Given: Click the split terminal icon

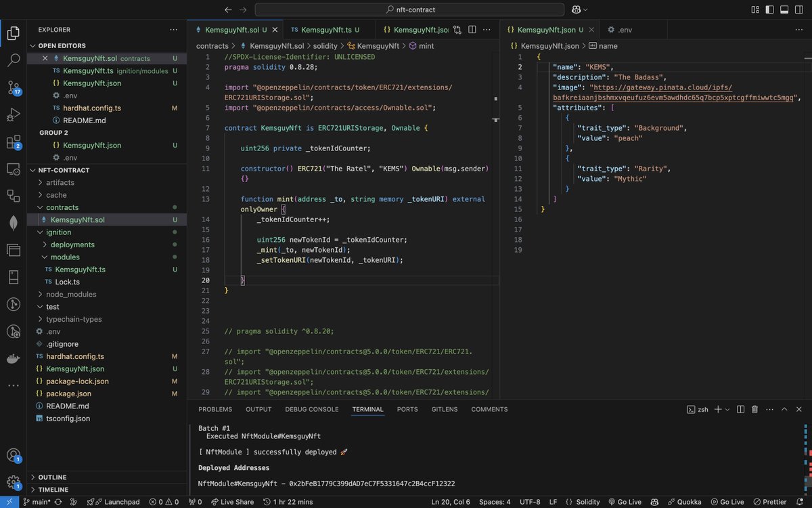Looking at the screenshot, I should point(740,409).
